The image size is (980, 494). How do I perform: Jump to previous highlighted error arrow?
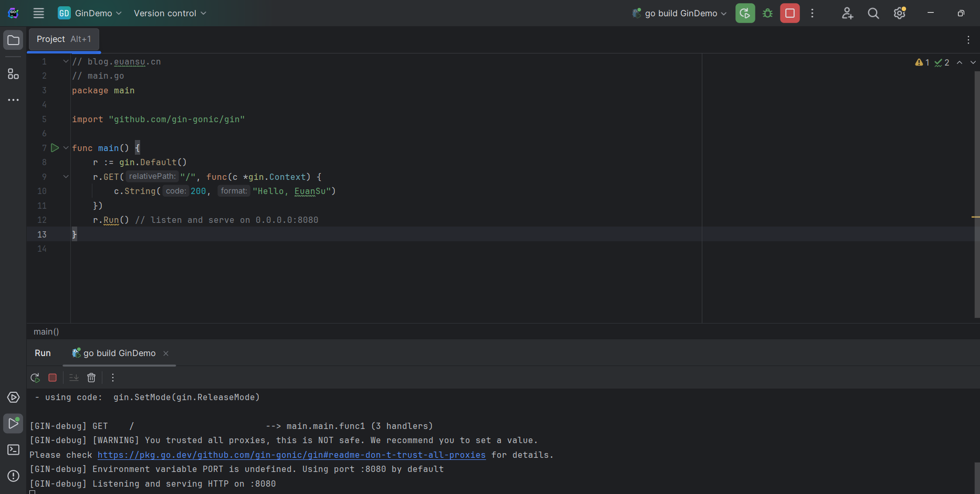click(960, 62)
